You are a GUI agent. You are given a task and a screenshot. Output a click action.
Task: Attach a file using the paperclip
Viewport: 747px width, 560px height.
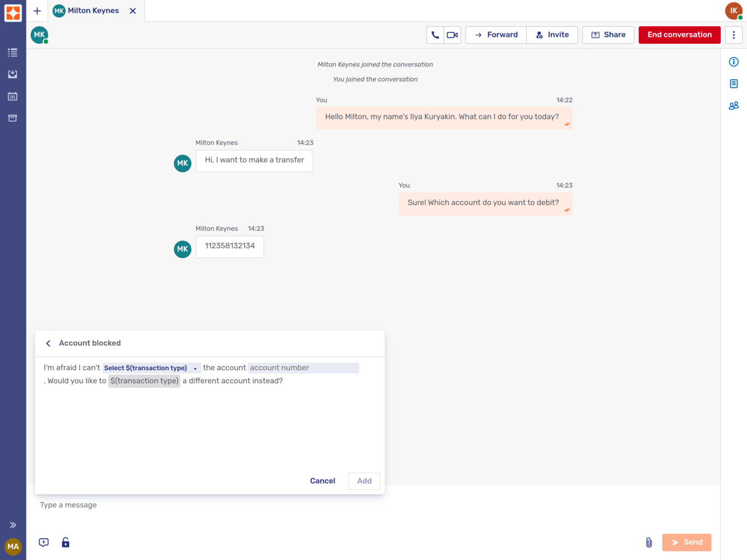pos(649,542)
